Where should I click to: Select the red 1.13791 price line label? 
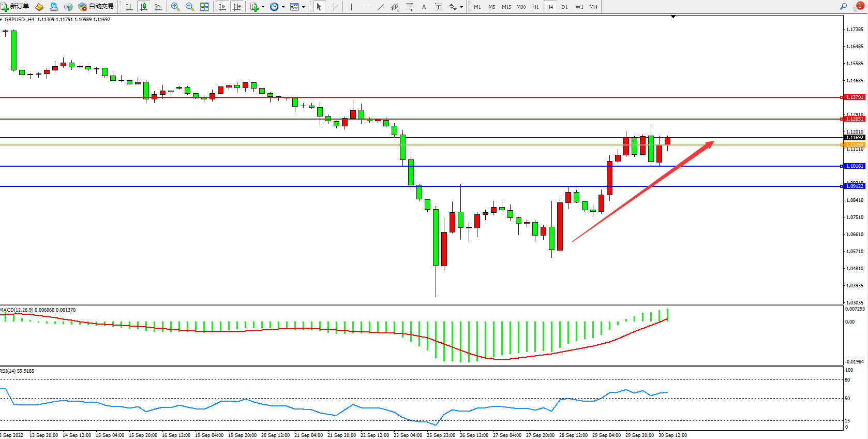click(x=854, y=97)
